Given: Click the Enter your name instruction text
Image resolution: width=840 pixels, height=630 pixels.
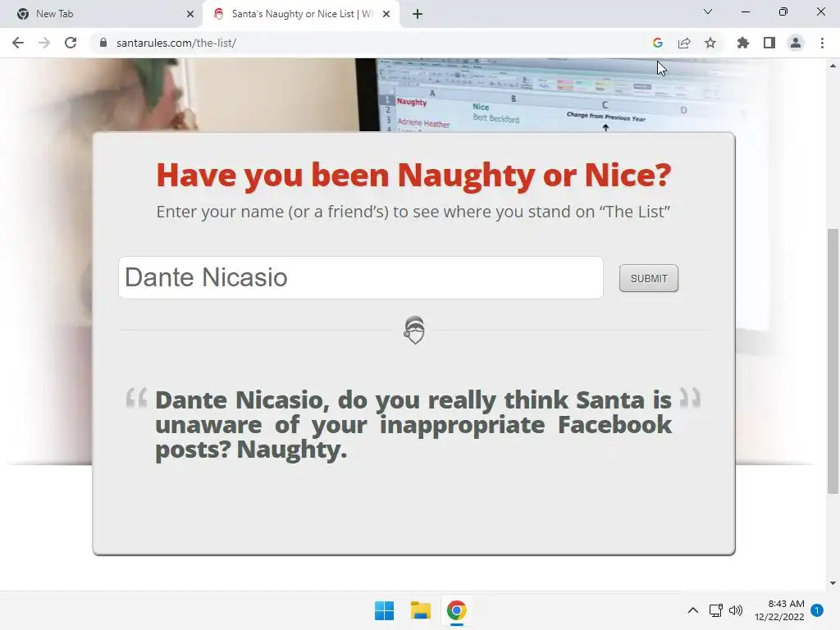Looking at the screenshot, I should 413,212.
